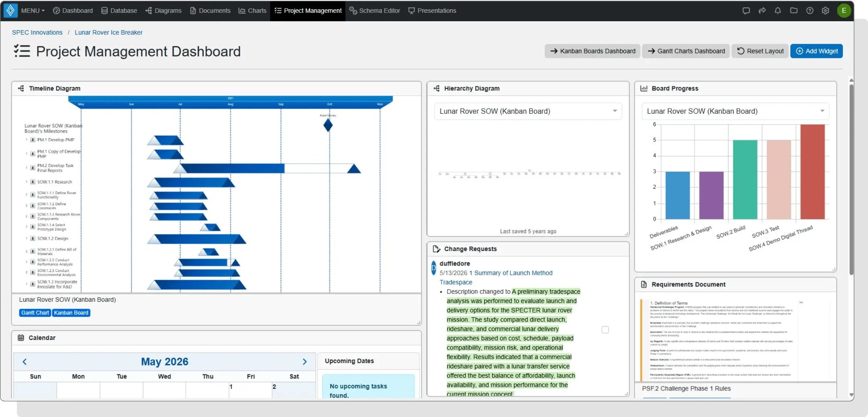This screenshot has height=417, width=868.
Task: Open the green user avatar E
Action: (x=844, y=11)
